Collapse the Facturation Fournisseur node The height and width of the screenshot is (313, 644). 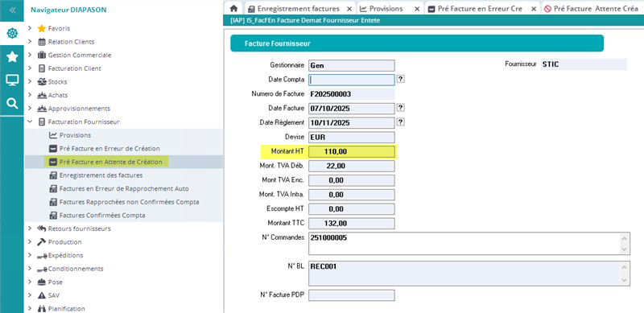tap(30, 122)
